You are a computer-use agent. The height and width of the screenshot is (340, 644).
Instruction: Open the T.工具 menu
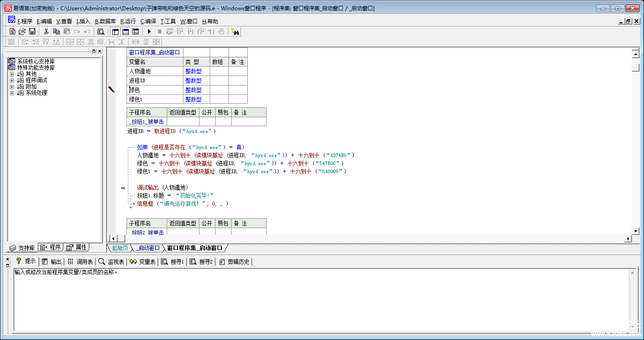point(168,21)
